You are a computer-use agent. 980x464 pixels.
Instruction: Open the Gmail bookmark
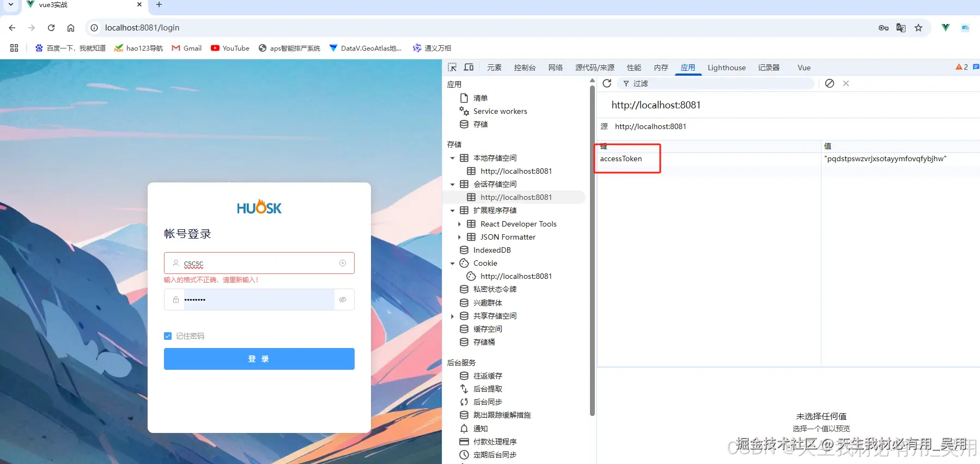[x=187, y=48]
